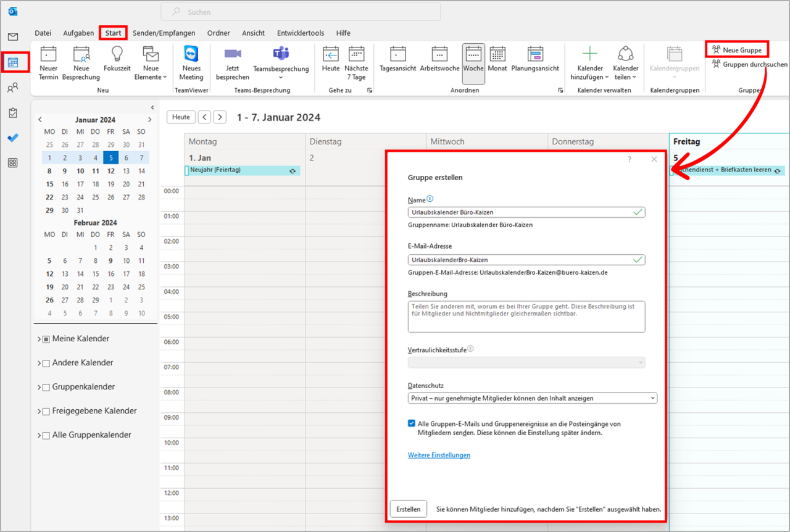Select the Fokuszeit tool

[x=117, y=62]
